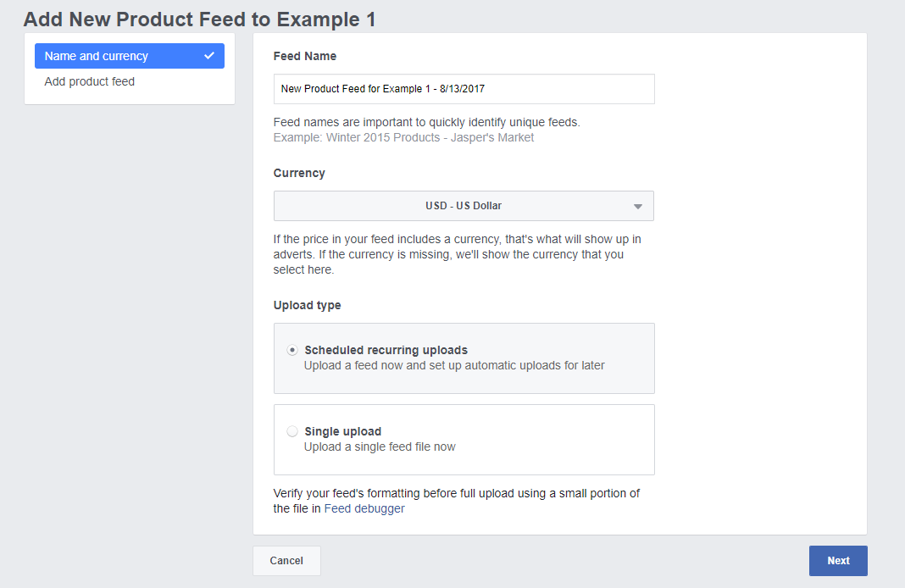Click the checkmark icon beside Name and currency

209,56
